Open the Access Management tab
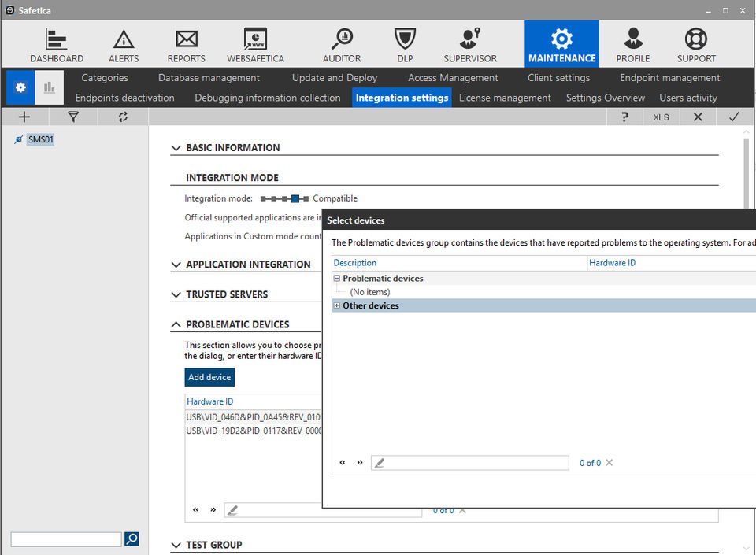Viewport: 756px width, 555px height. pos(453,78)
